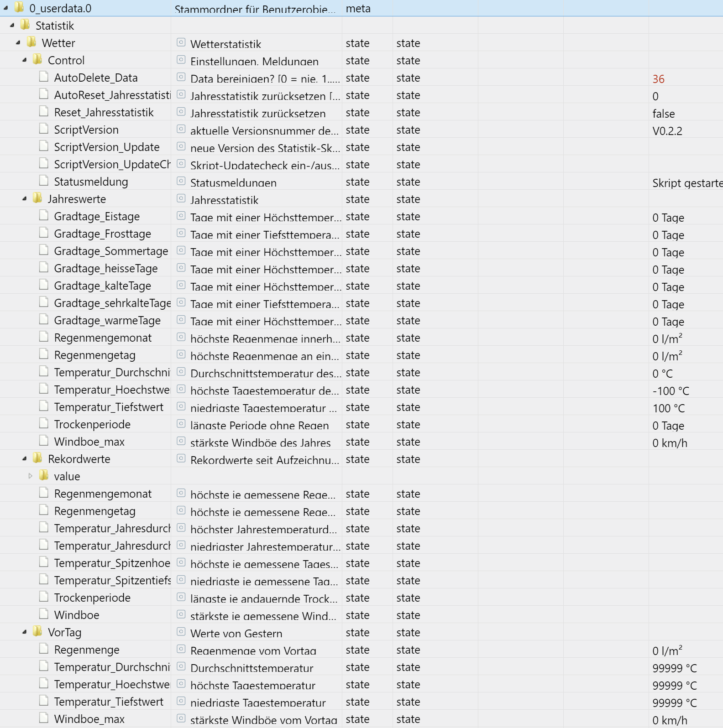The width and height of the screenshot is (723, 728).
Task: Click the meta type of 0_userdata.0
Action: point(358,9)
